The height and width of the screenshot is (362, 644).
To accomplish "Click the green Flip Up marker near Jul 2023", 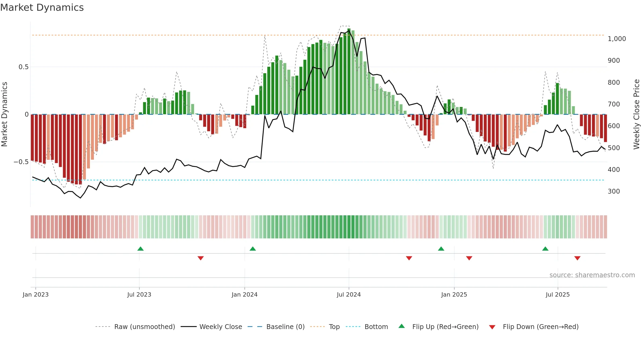I will [x=140, y=249].
